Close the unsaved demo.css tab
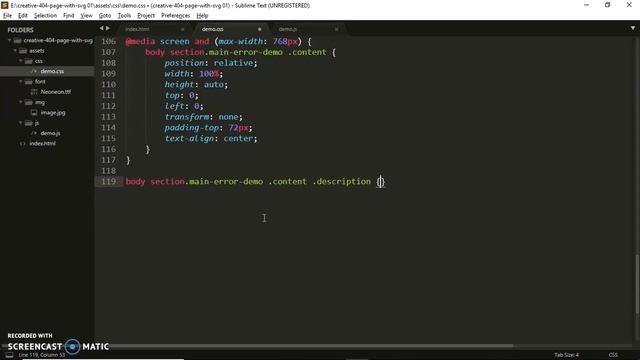This screenshot has height=360, width=640. pyautogui.click(x=259, y=29)
